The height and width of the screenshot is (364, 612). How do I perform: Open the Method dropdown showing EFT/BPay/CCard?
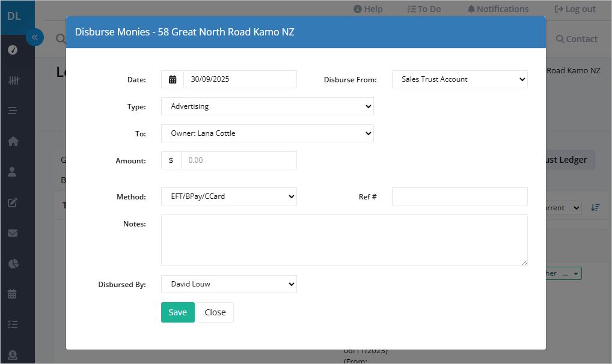(x=228, y=196)
